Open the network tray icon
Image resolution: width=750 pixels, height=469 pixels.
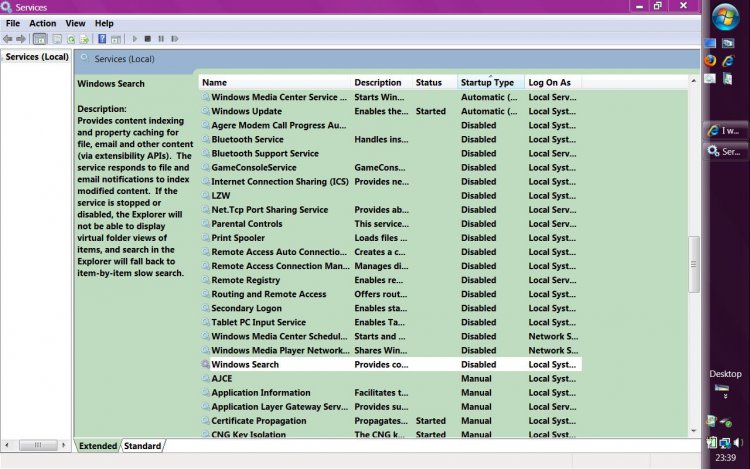tap(725, 443)
